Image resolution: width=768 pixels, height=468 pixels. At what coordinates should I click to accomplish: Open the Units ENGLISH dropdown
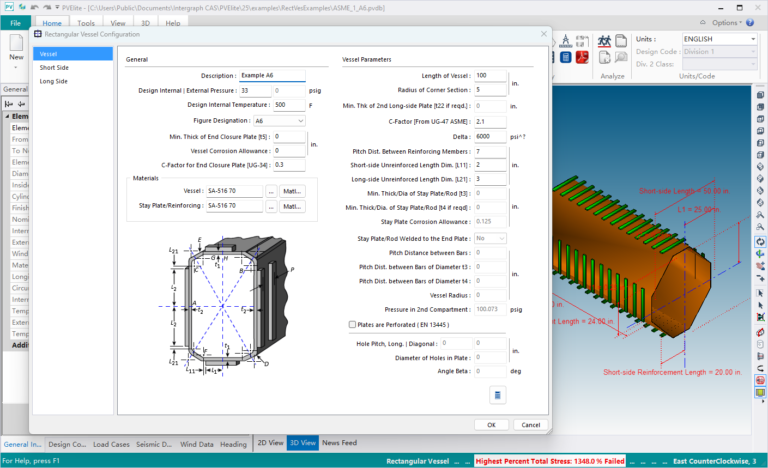720,39
